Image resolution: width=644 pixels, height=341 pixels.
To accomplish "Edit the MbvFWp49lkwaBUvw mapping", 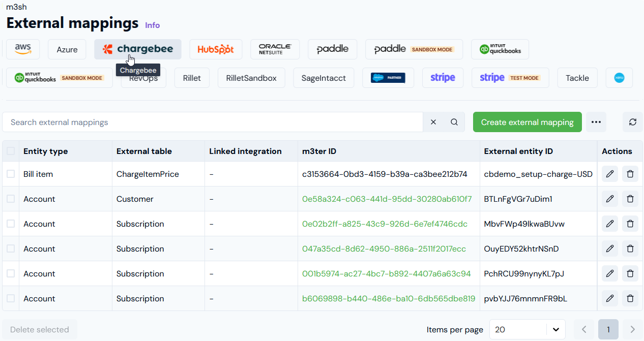I will click(610, 224).
